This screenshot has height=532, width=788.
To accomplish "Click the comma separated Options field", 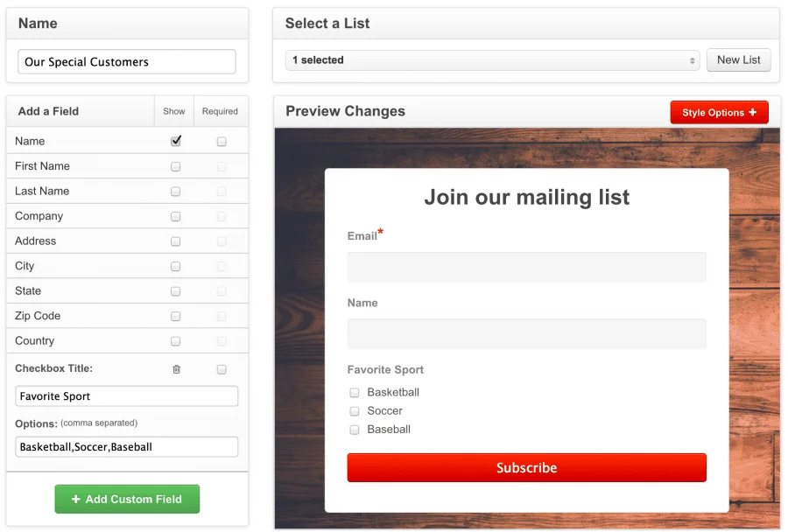I will point(126,446).
